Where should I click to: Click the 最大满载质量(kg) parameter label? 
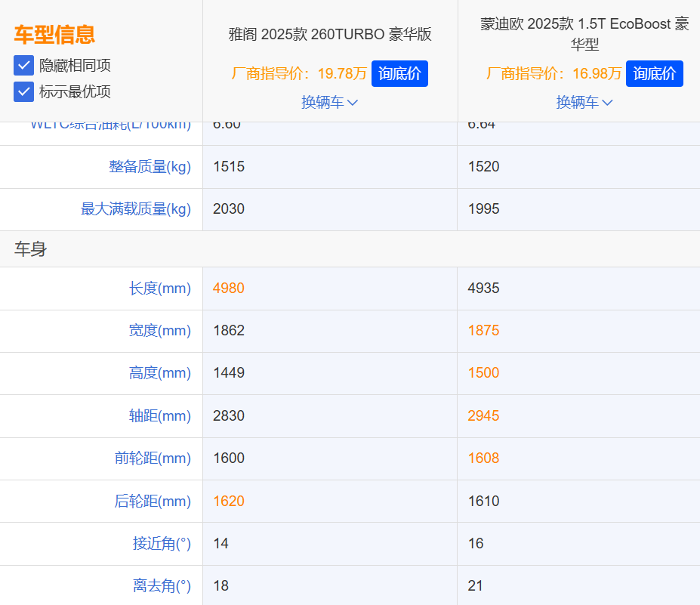tap(136, 209)
